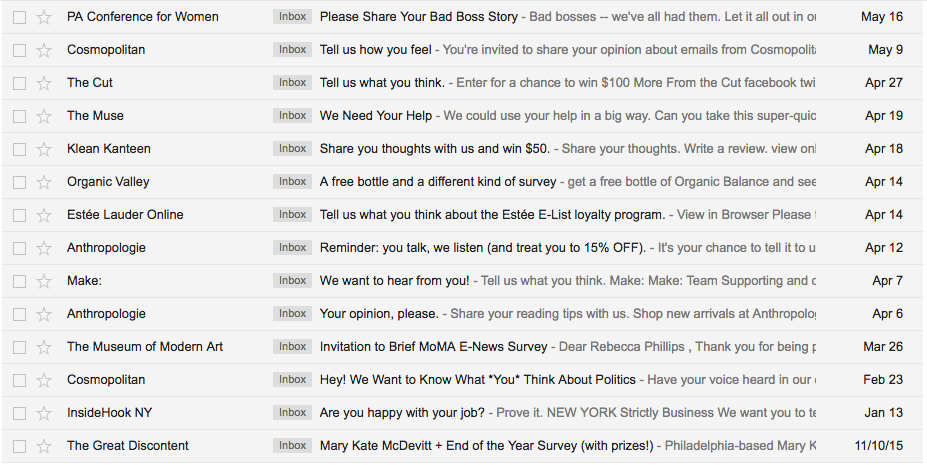927x465 pixels.
Task: Star the Klean Kanteen email
Action: [44, 149]
